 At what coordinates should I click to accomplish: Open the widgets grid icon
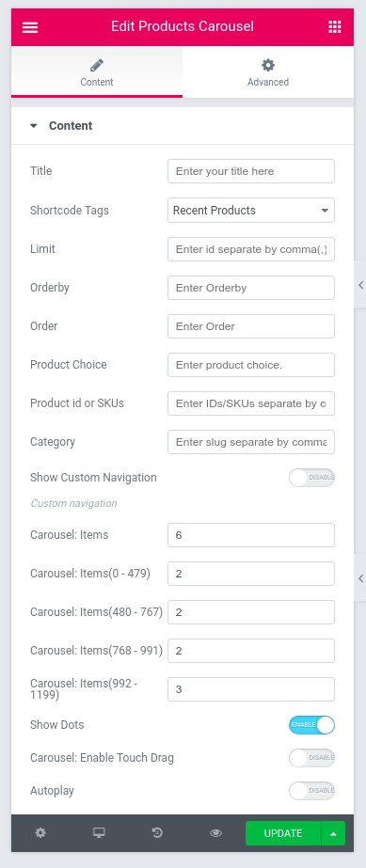(334, 26)
